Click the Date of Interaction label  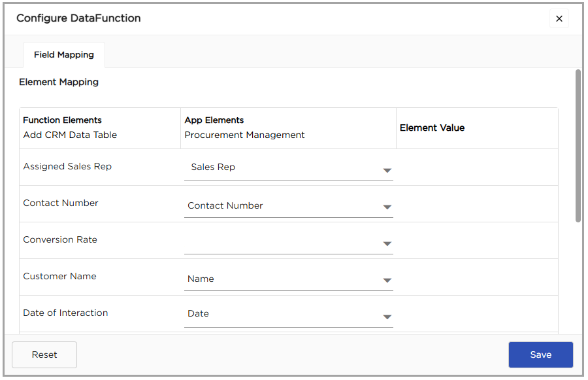pos(65,313)
